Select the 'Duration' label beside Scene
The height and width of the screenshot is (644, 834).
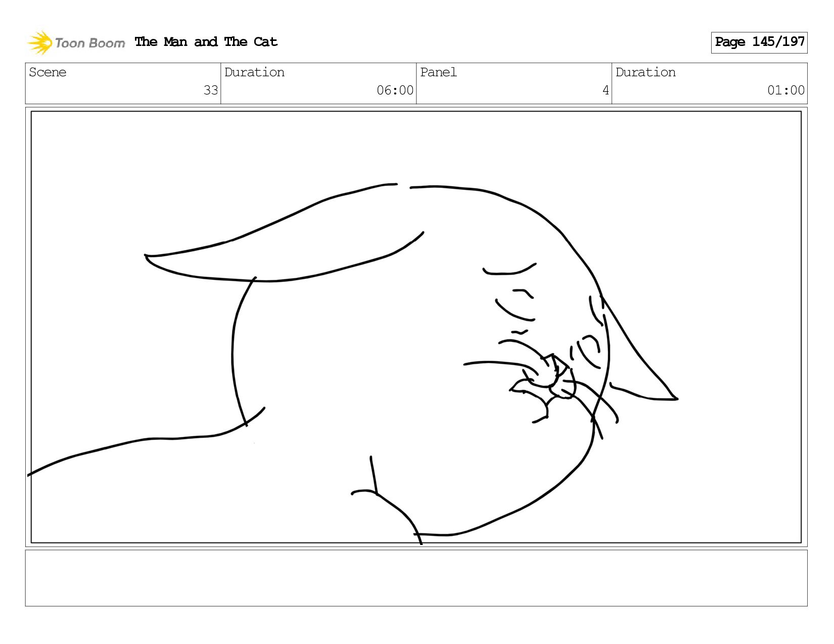pyautogui.click(x=254, y=72)
